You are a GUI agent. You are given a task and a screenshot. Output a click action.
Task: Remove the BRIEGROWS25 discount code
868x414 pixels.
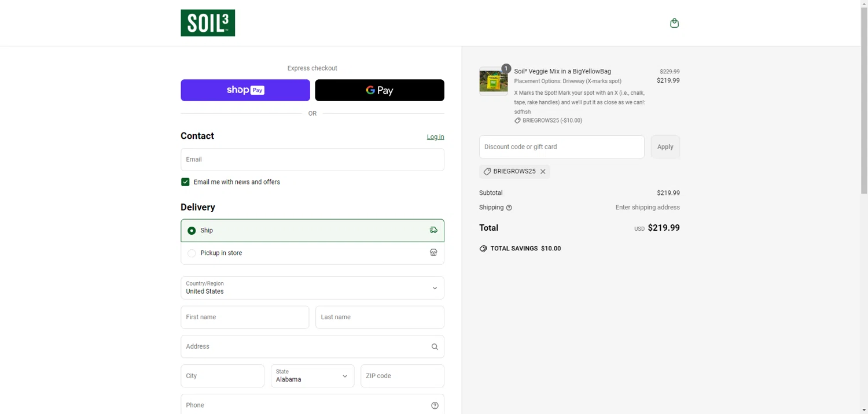click(543, 172)
